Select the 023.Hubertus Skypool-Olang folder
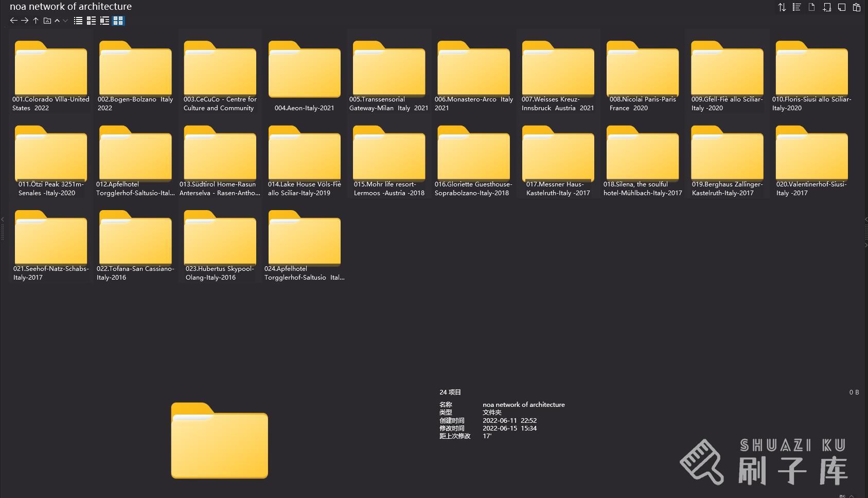This screenshot has width=868, height=498. coord(220,245)
